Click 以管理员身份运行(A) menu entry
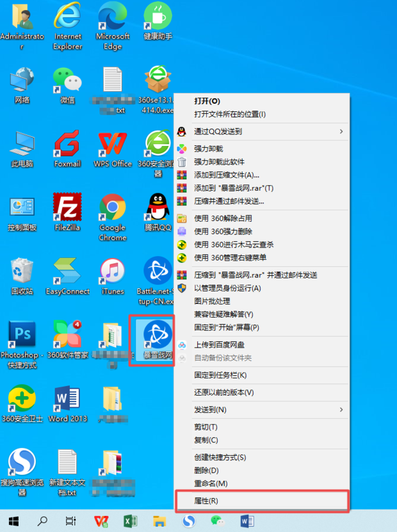 [261, 288]
